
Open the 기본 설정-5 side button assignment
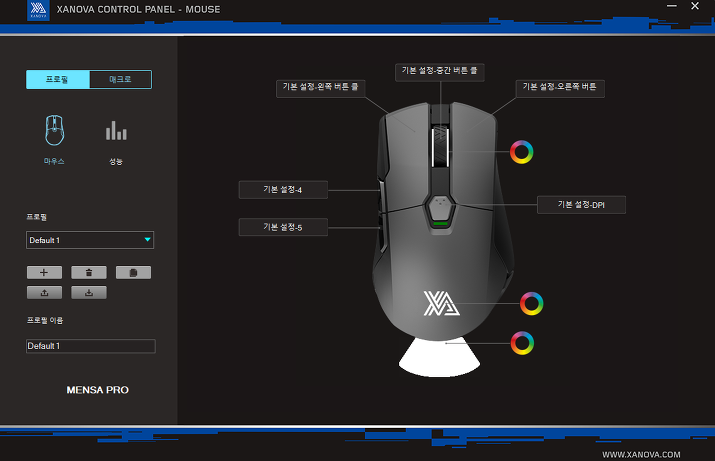point(283,227)
